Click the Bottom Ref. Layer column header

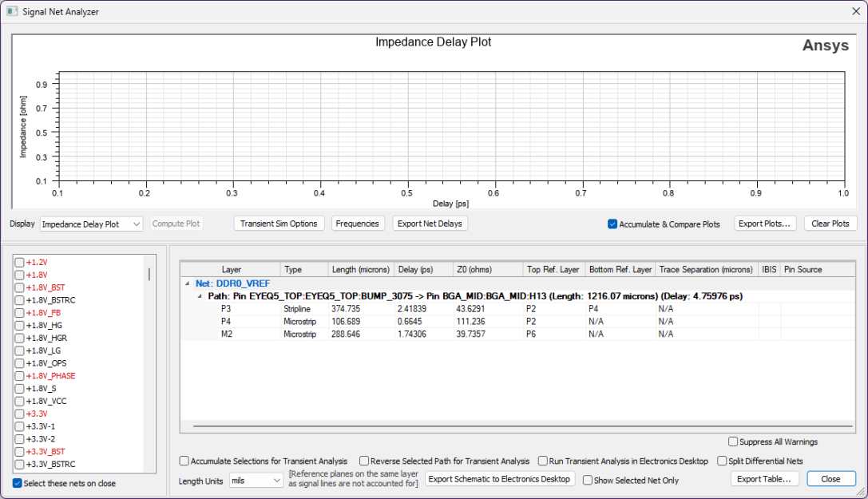[x=620, y=269]
